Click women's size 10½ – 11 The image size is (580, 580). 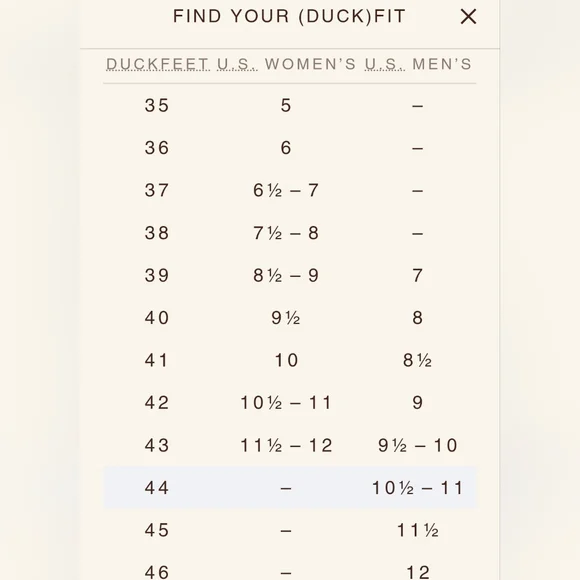[x=286, y=403]
